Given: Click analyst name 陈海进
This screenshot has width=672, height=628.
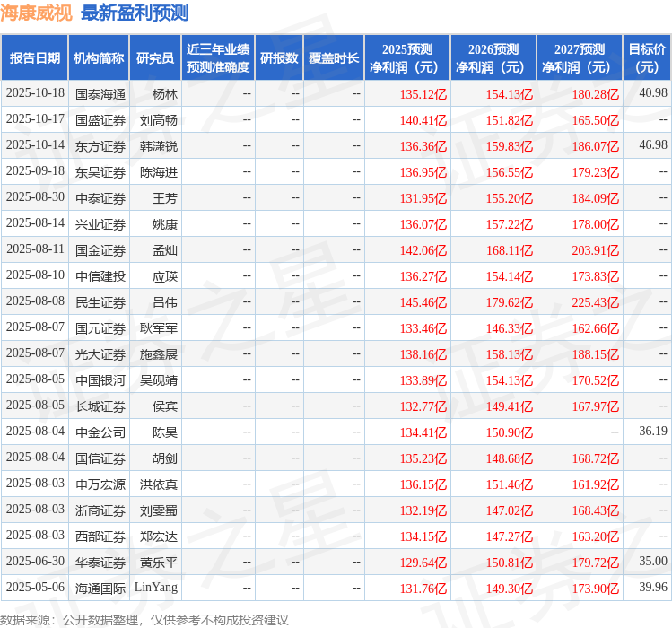Looking at the screenshot, I should 159,172.
